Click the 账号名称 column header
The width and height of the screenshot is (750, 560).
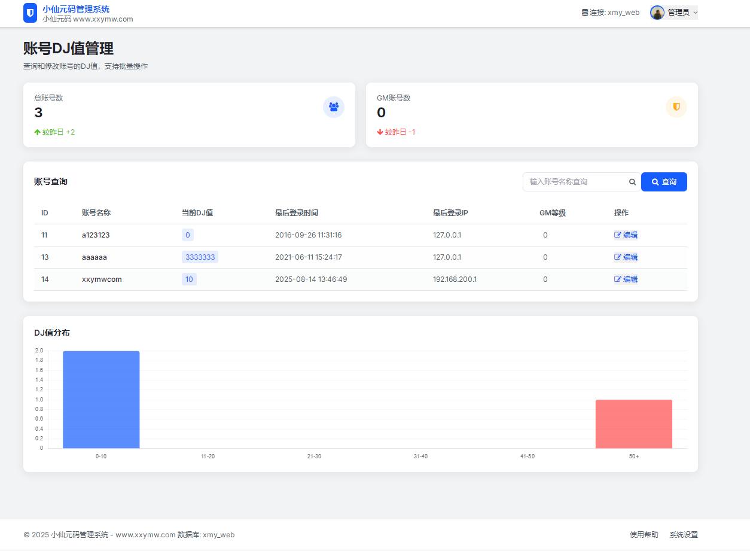96,213
